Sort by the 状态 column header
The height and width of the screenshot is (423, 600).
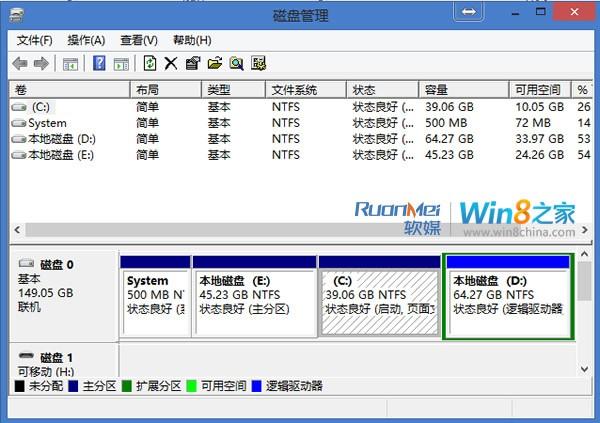pyautogui.click(x=382, y=90)
